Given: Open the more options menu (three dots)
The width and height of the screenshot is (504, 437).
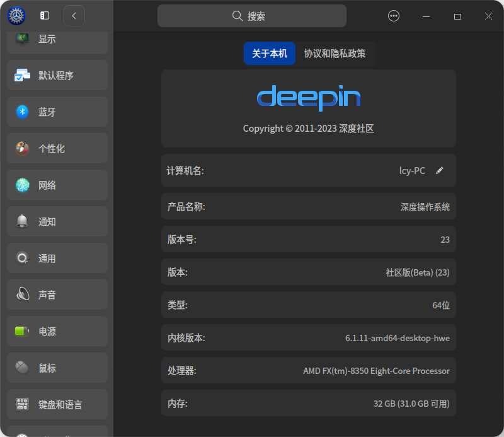Looking at the screenshot, I should (393, 16).
